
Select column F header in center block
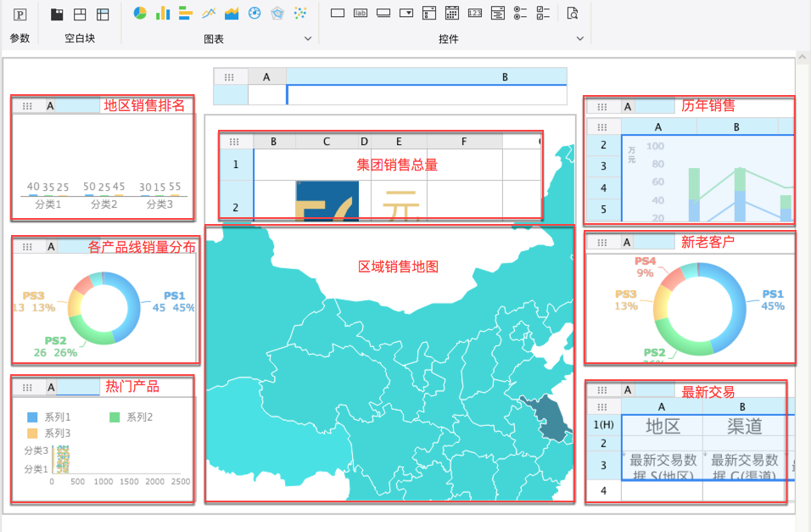coord(464,142)
